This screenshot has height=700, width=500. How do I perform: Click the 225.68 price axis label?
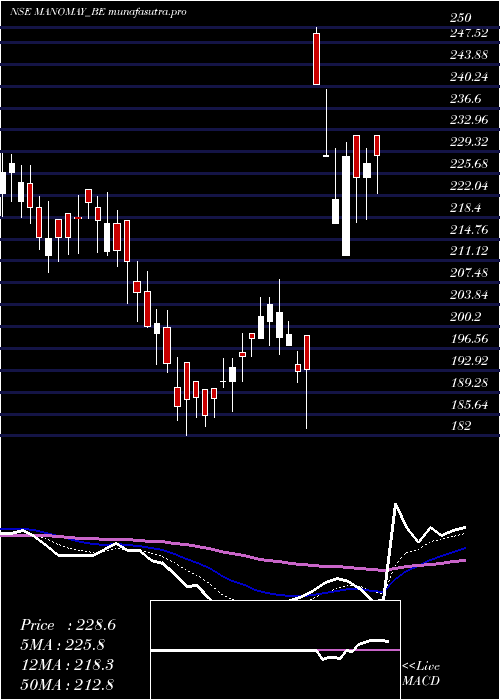pos(469,164)
